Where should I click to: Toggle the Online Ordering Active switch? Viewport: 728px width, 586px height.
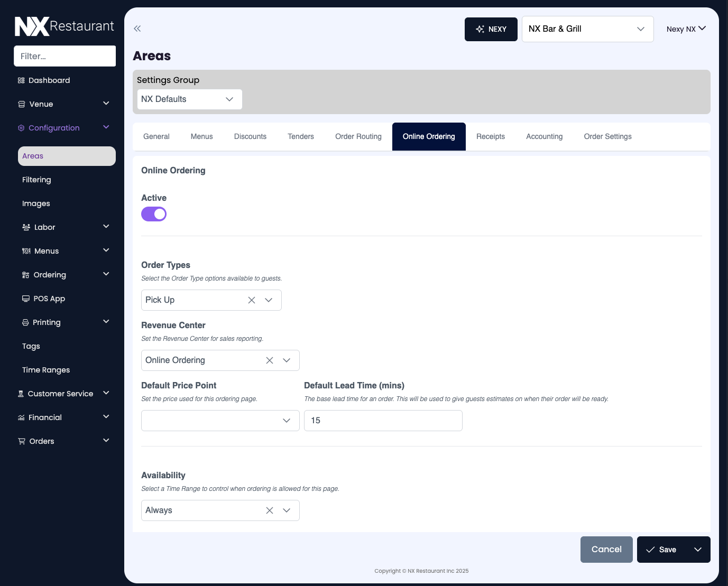(x=153, y=214)
